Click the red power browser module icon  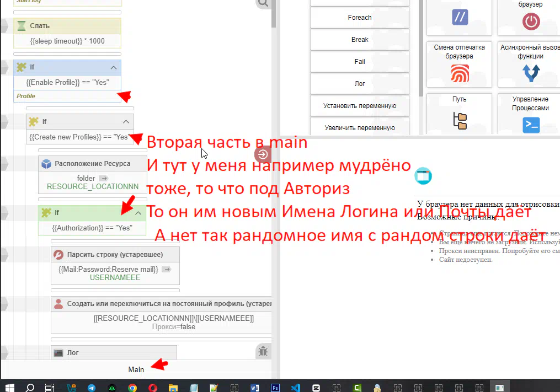(x=531, y=21)
